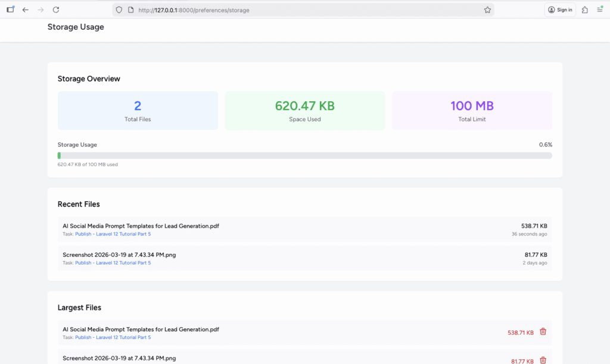Open the browser hamburger application menu

pyautogui.click(x=600, y=10)
